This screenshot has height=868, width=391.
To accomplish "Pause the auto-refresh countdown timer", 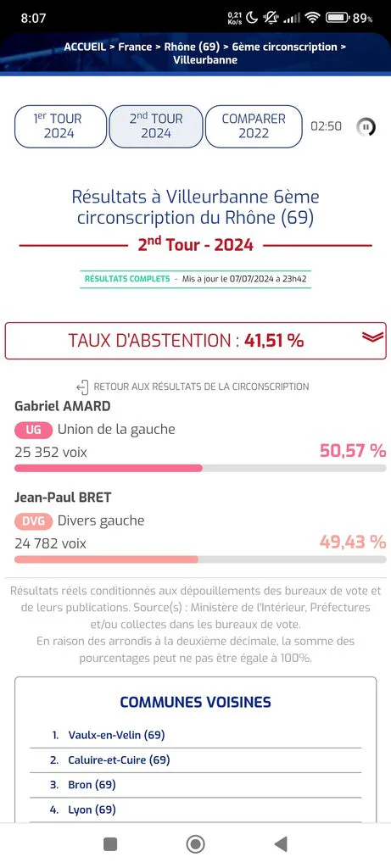I will click(x=366, y=127).
